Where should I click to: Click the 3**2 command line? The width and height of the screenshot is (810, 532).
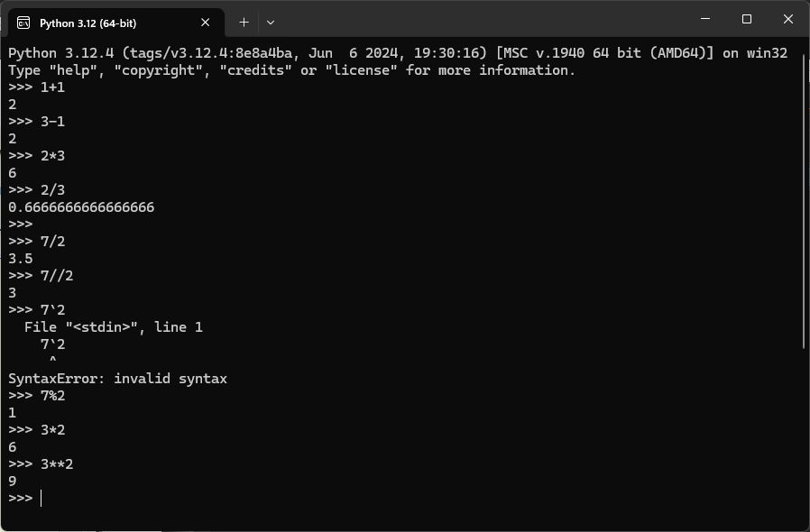coord(56,464)
